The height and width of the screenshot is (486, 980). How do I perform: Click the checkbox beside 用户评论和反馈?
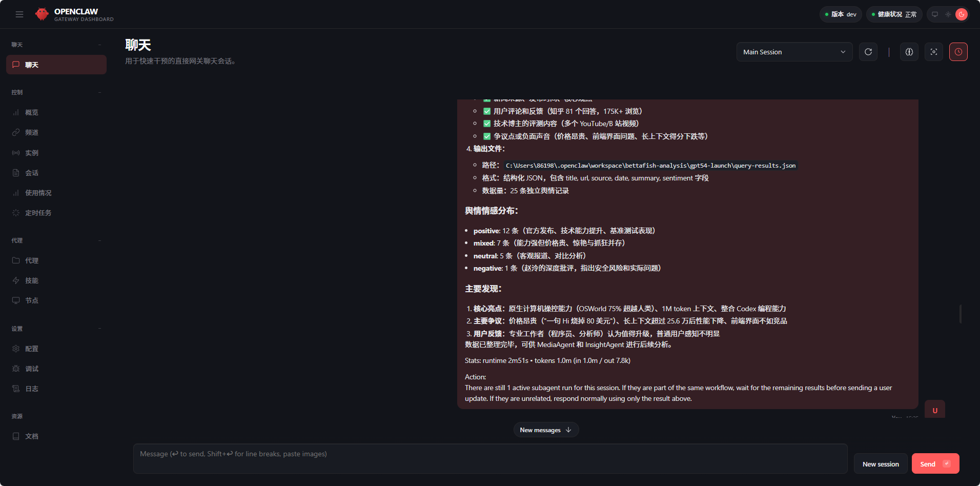pyautogui.click(x=487, y=111)
